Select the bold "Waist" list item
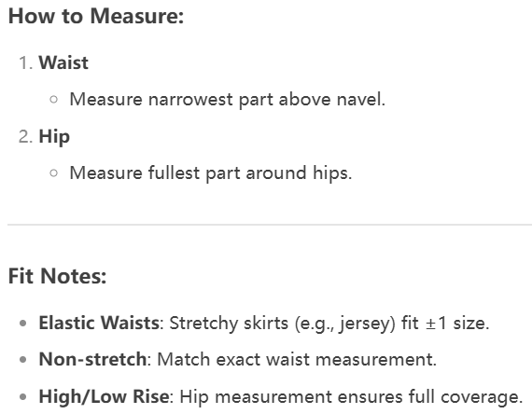The height and width of the screenshot is (414, 532). coord(63,62)
